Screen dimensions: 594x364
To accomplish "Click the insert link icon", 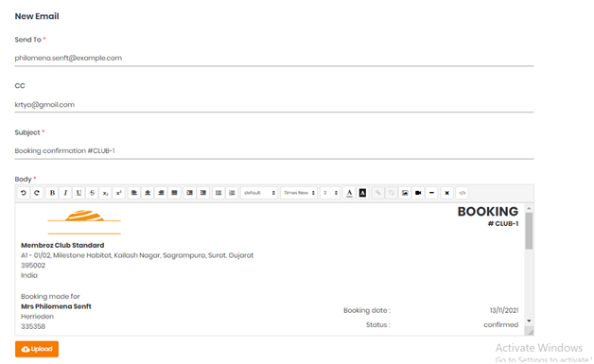I will [378, 193].
